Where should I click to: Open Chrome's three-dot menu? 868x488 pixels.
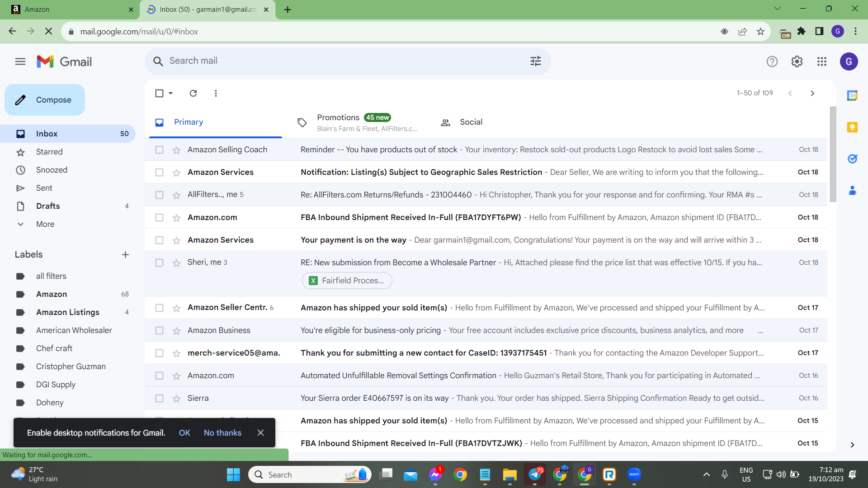[855, 31]
